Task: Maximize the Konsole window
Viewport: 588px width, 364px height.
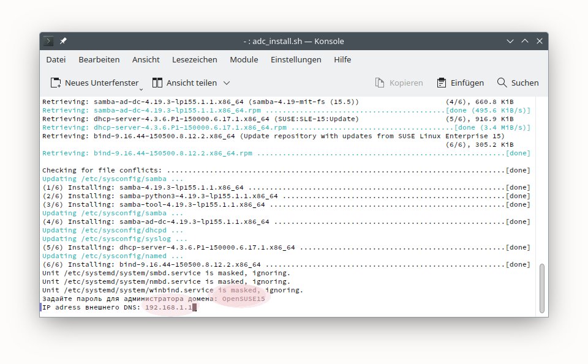Action: pos(524,41)
